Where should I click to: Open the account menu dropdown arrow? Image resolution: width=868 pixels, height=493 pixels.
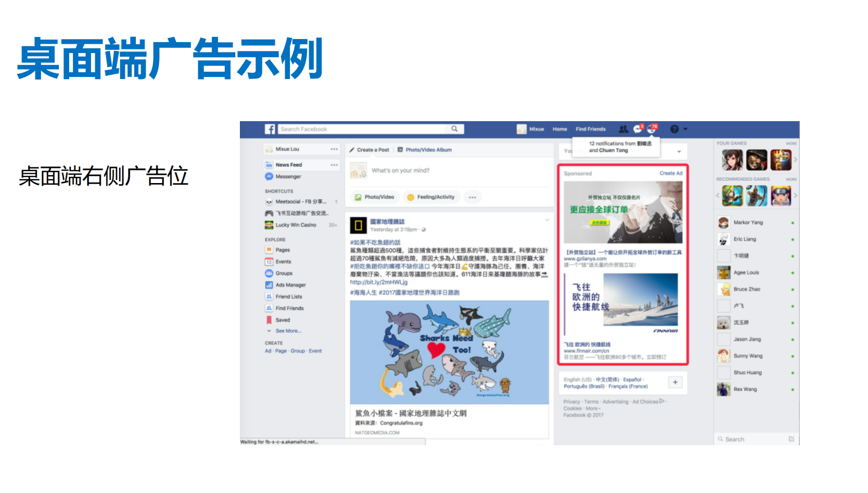pyautogui.click(x=685, y=129)
